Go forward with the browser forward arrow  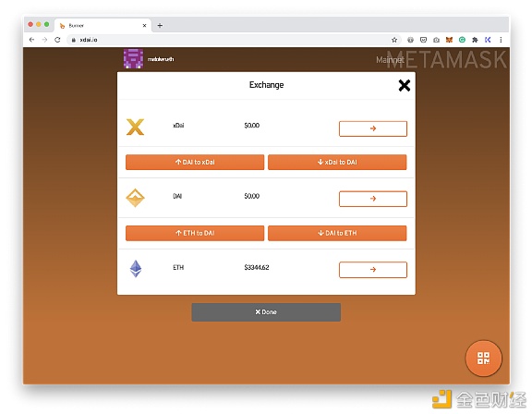(44, 40)
